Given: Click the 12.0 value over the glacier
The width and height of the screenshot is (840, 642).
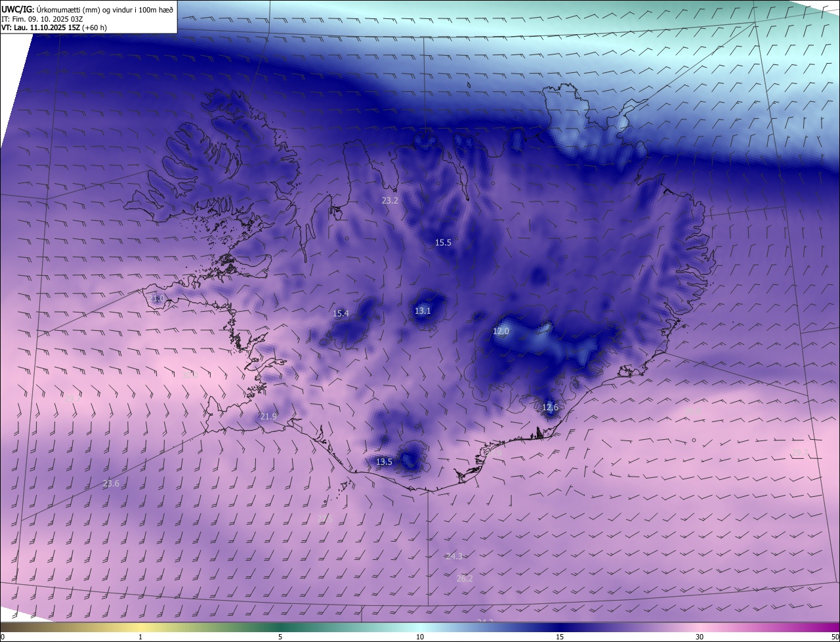Looking at the screenshot, I should coord(501,332).
